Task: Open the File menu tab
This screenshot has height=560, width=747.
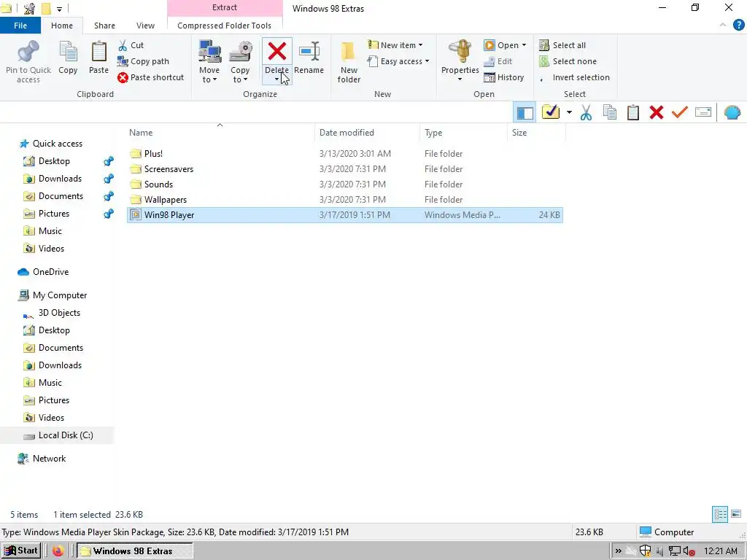Action: point(20,26)
